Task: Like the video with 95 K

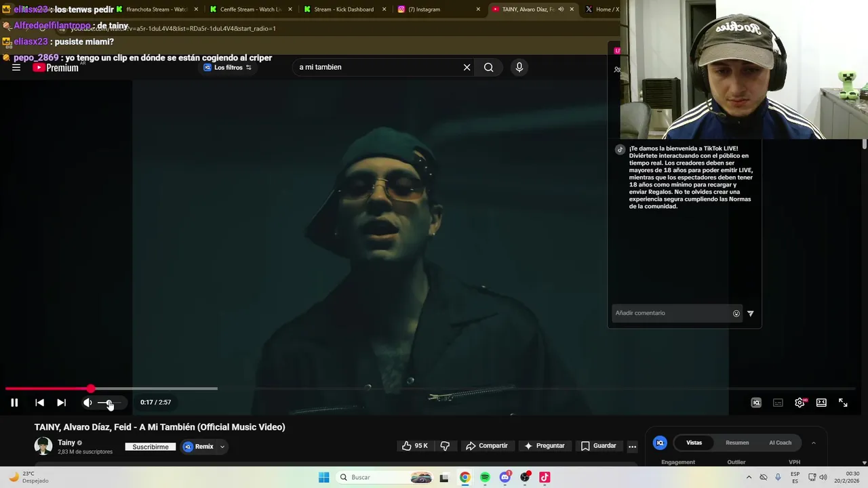Action: (414, 446)
